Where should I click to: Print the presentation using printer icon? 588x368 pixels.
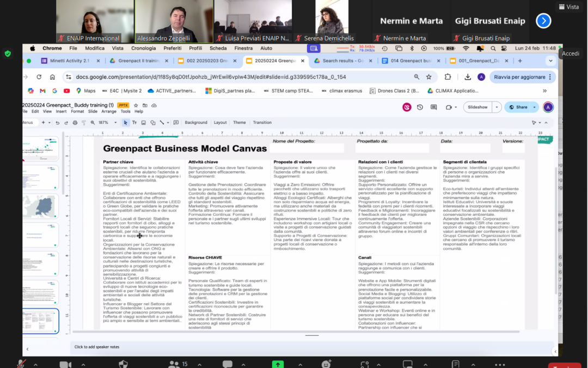[x=75, y=123]
